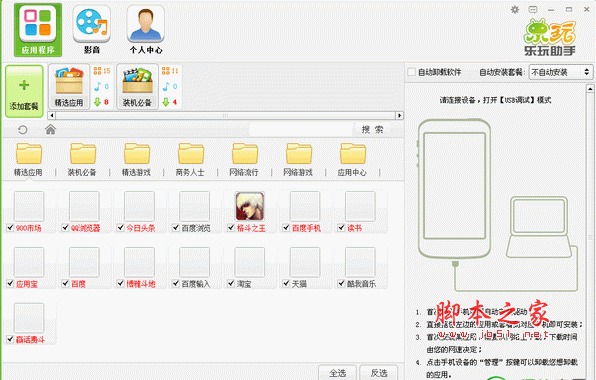
Task: Open the 自动安装套餐 dropdown
Action: point(560,72)
